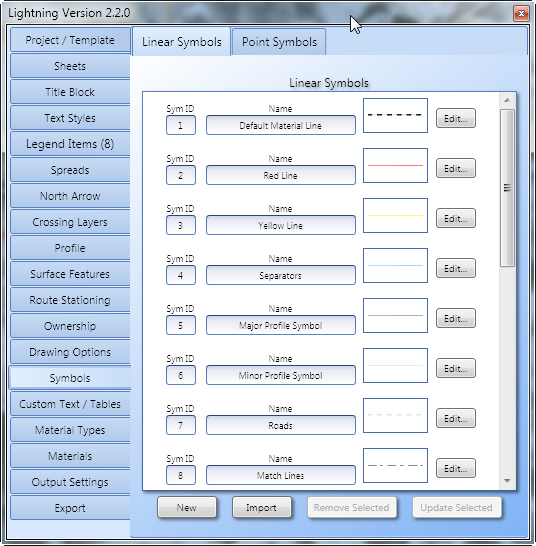Click the Import button

tap(262, 507)
